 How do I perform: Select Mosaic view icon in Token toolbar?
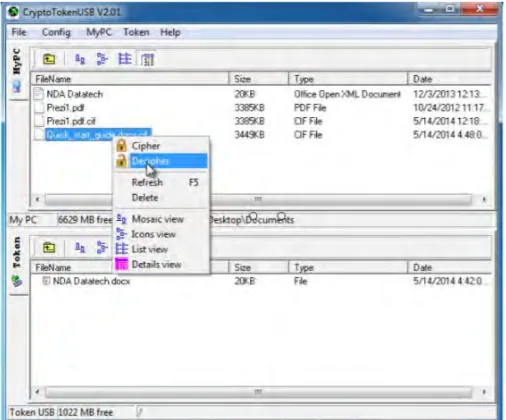[80, 248]
